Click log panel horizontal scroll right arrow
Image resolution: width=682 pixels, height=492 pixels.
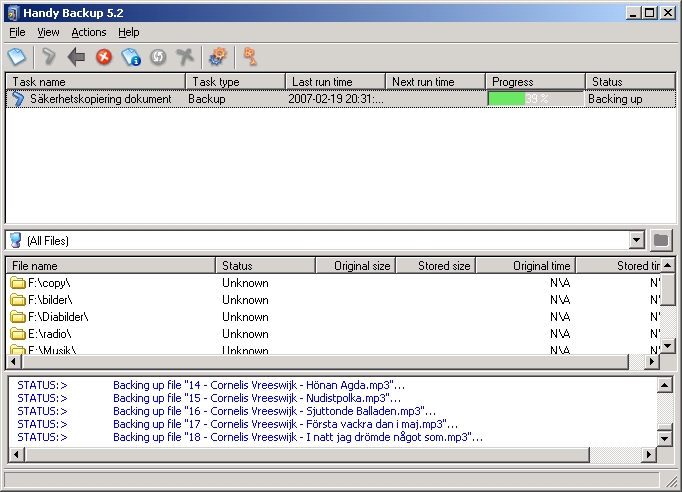(649, 455)
